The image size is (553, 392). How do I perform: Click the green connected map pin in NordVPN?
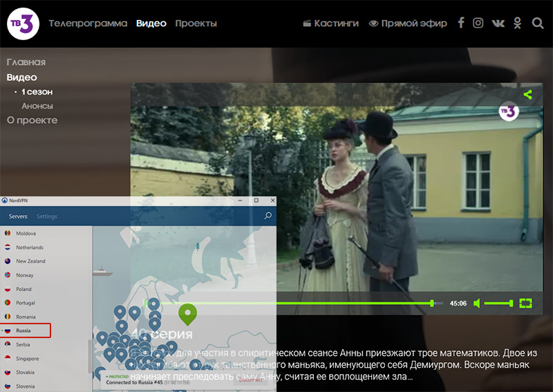pos(187,314)
